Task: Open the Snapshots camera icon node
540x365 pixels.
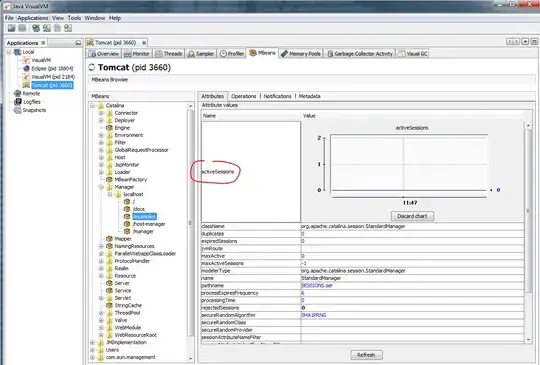Action: 17,110
